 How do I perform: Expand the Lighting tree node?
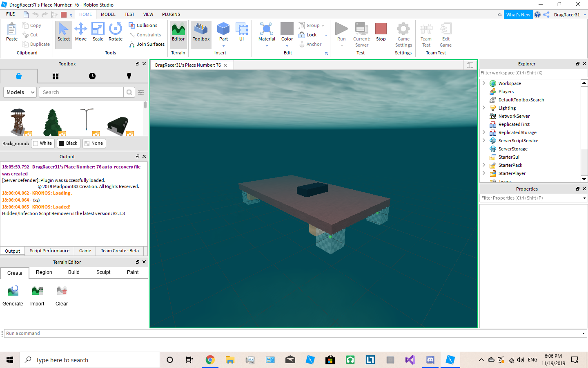(484, 108)
